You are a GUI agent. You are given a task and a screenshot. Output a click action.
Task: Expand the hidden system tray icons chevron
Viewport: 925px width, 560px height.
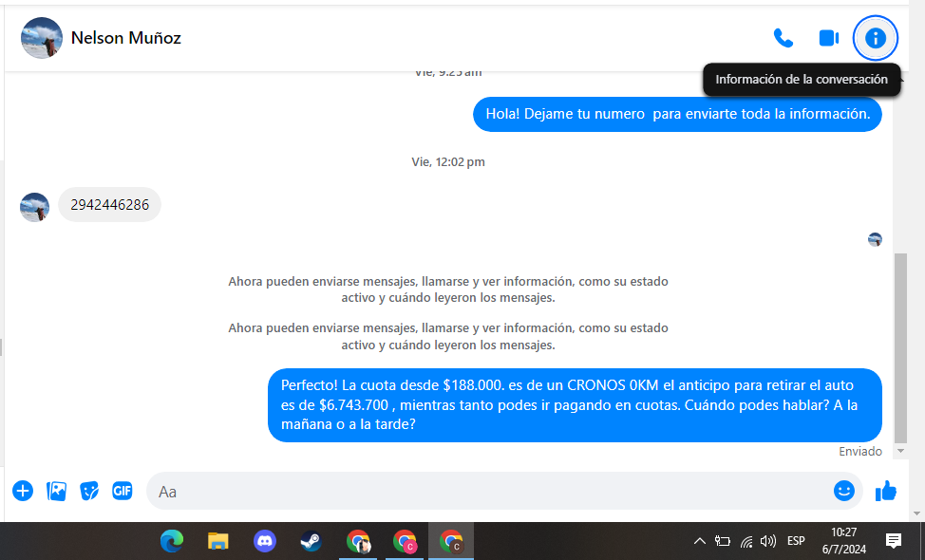tap(700, 541)
